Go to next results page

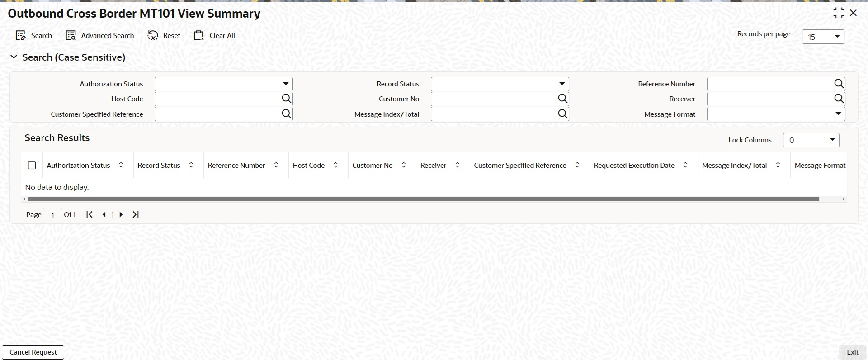121,215
